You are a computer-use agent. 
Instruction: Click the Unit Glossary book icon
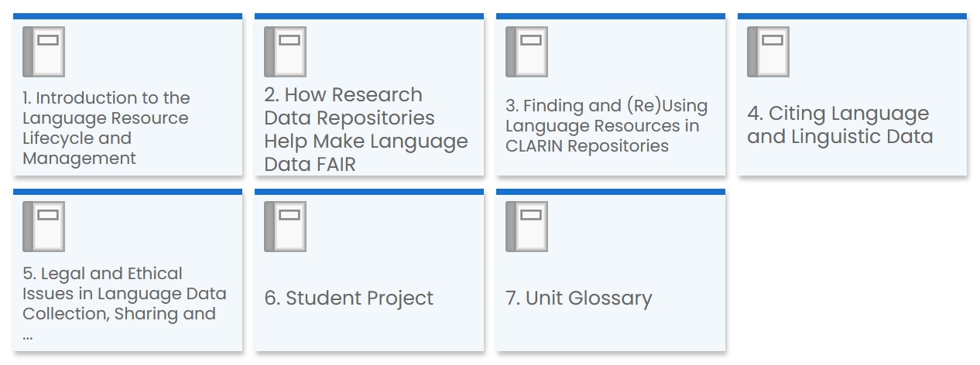click(526, 227)
